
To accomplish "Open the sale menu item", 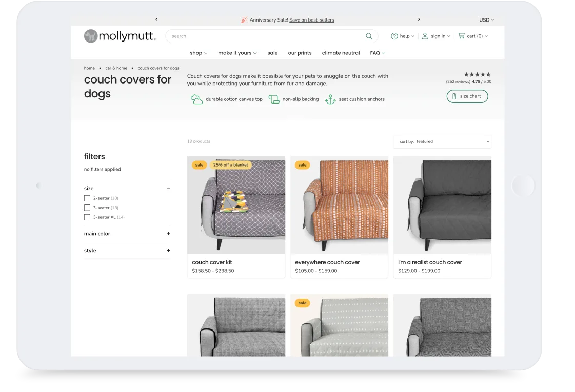I will pos(272,53).
